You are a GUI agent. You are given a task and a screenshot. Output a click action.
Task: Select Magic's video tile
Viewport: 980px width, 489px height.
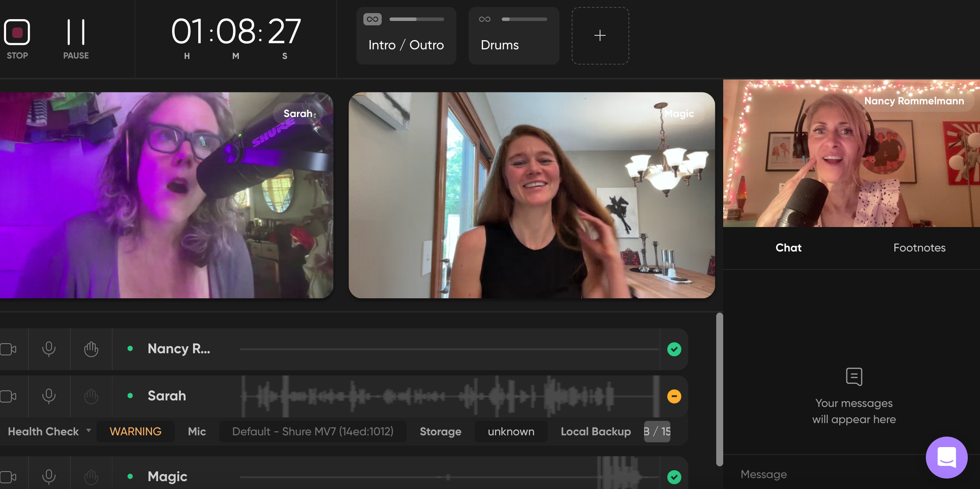(x=532, y=195)
